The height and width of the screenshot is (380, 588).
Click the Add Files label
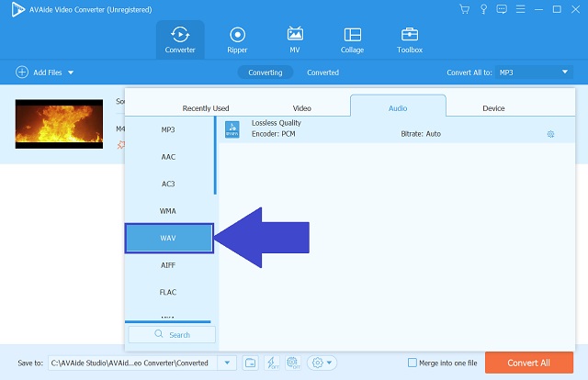pyautogui.click(x=48, y=73)
